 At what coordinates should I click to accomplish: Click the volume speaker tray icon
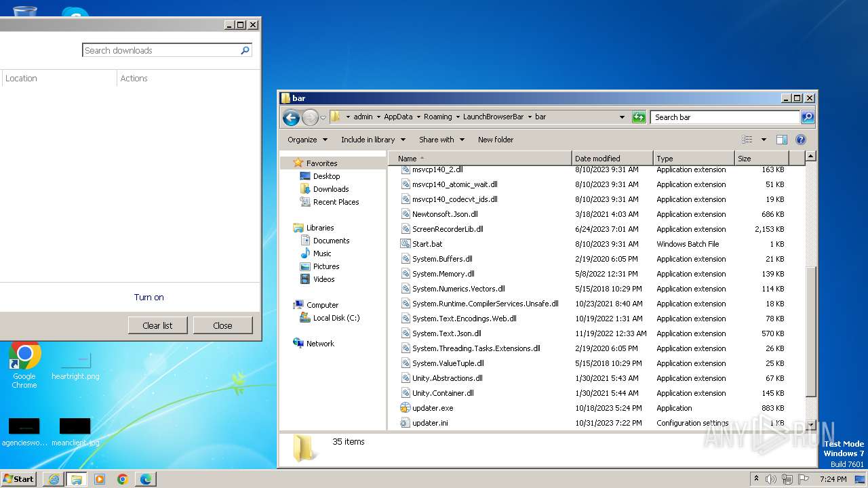pos(771,479)
